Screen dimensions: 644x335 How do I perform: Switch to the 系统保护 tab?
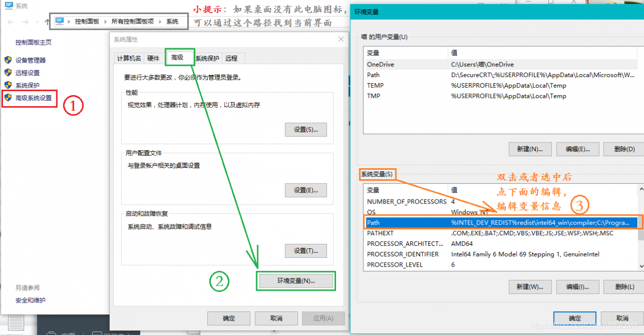207,58
